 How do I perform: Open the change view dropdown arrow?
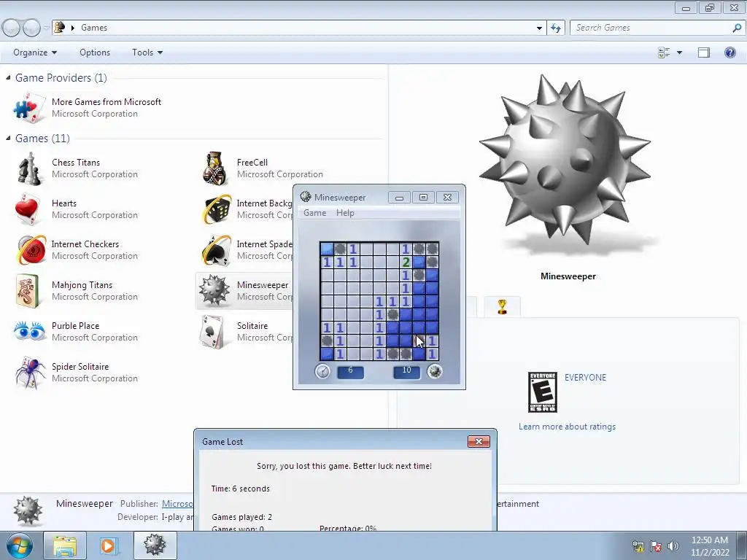(x=679, y=52)
